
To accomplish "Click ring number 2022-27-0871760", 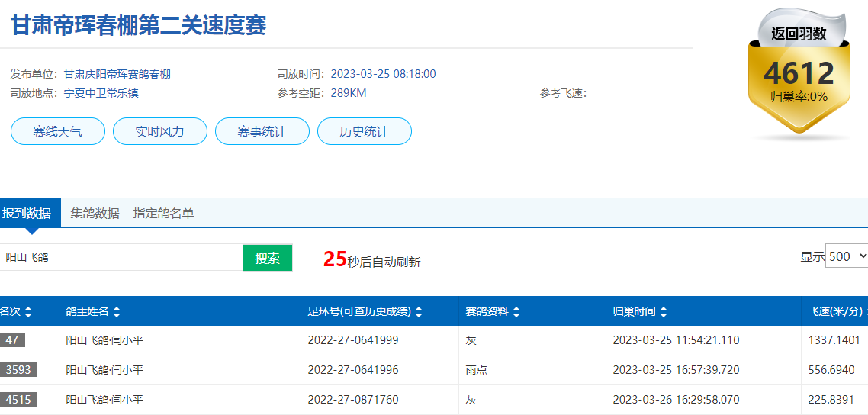I will [353, 400].
